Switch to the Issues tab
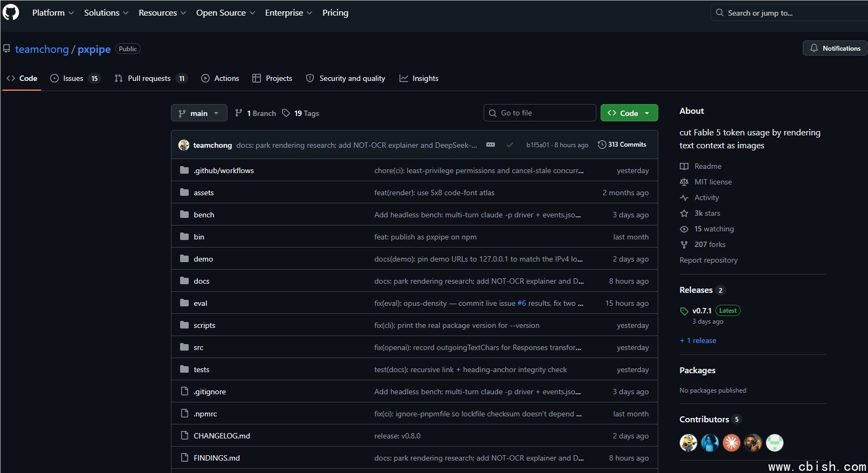 click(x=75, y=78)
